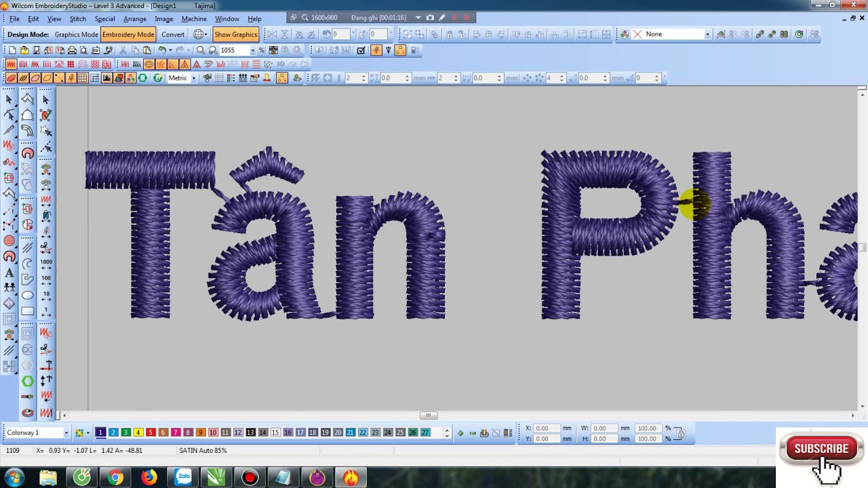This screenshot has width=868, height=488.
Task: Click the New design icon
Action: (x=12, y=50)
